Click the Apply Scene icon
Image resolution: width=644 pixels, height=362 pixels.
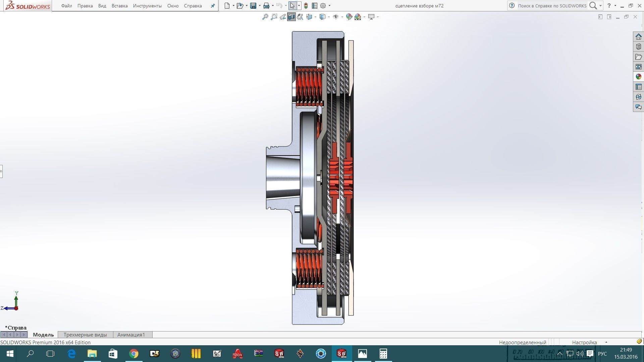click(x=358, y=17)
